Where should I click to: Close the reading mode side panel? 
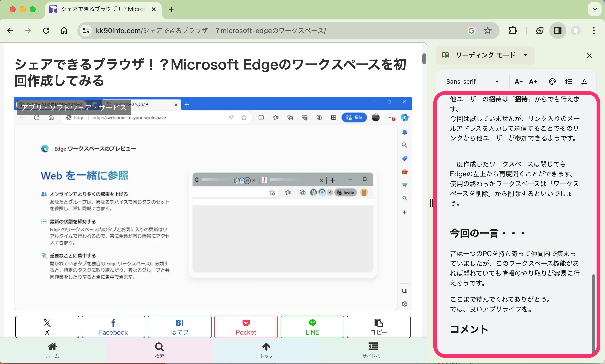589,56
